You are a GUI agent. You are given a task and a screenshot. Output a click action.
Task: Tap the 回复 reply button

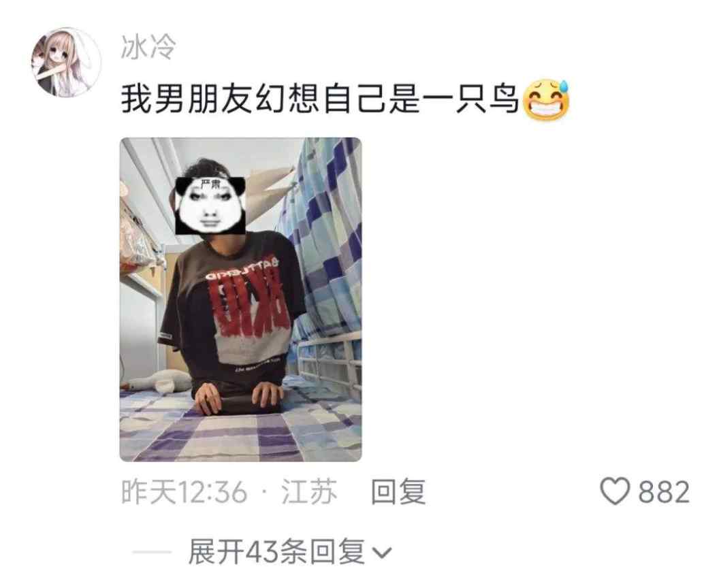coord(398,491)
